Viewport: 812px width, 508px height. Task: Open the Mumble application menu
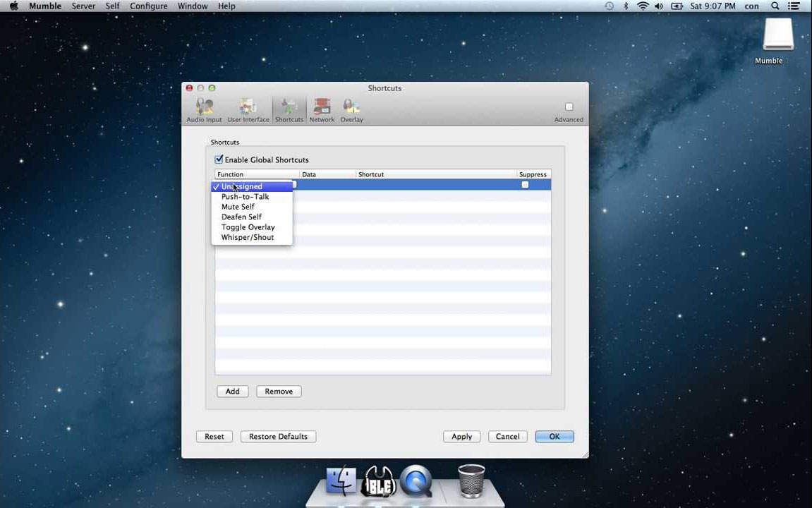coord(45,6)
